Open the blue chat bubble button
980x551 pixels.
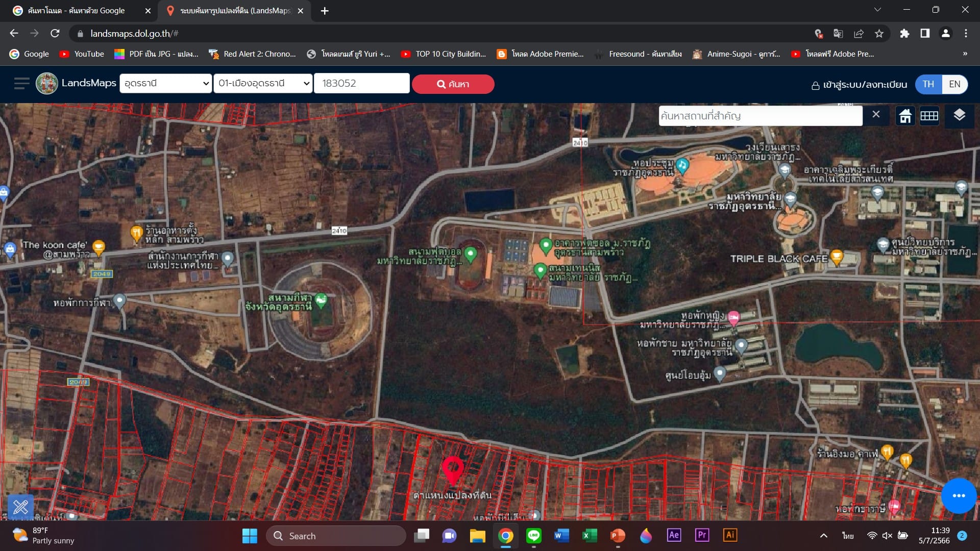959,495
